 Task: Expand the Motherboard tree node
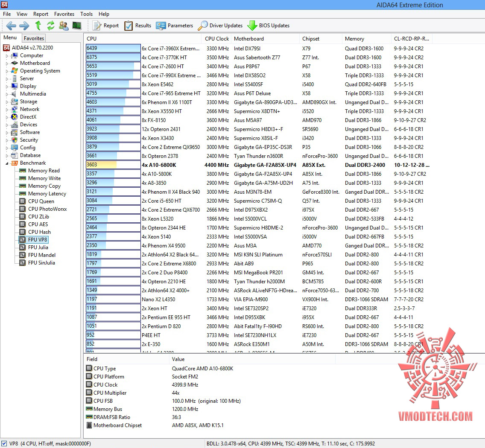tap(7, 64)
